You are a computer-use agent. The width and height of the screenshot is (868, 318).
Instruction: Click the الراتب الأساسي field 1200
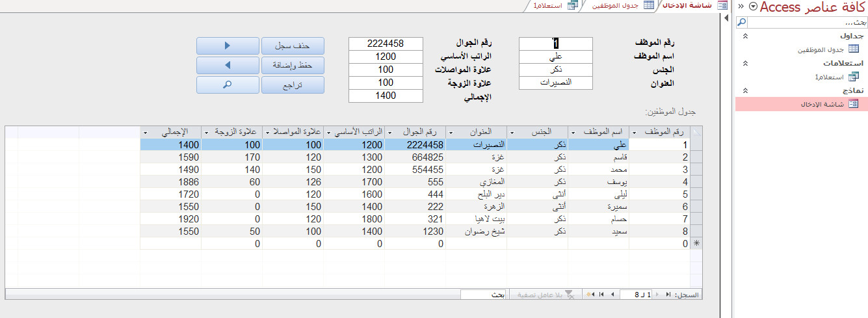tap(386, 57)
